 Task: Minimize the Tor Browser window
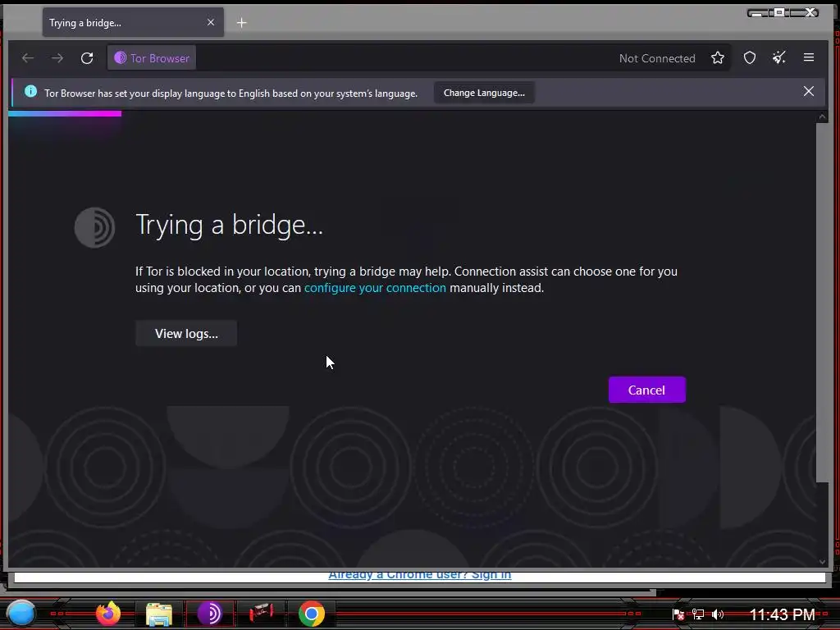pyautogui.click(x=757, y=13)
